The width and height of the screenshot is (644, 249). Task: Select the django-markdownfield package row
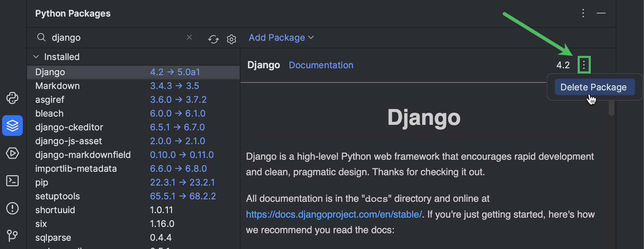133,155
